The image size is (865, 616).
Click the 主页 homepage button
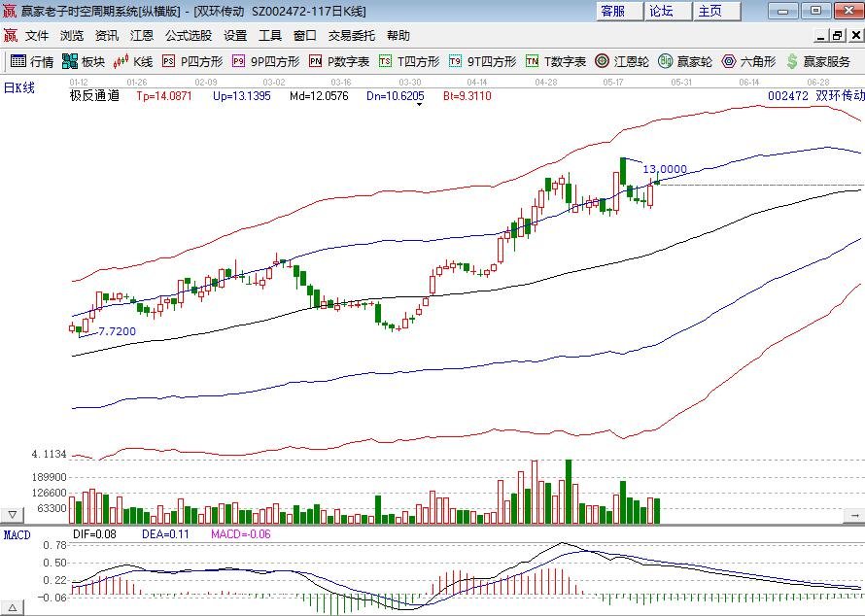pos(716,11)
